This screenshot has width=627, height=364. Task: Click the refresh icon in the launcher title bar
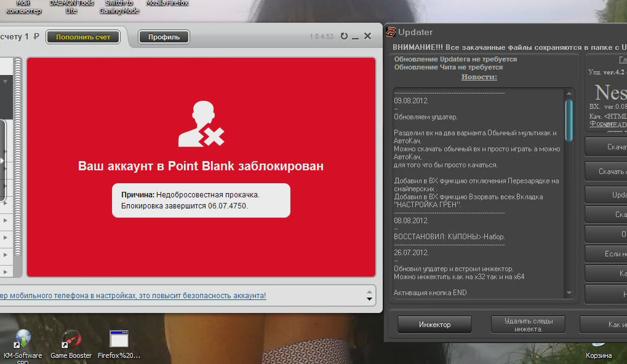344,36
